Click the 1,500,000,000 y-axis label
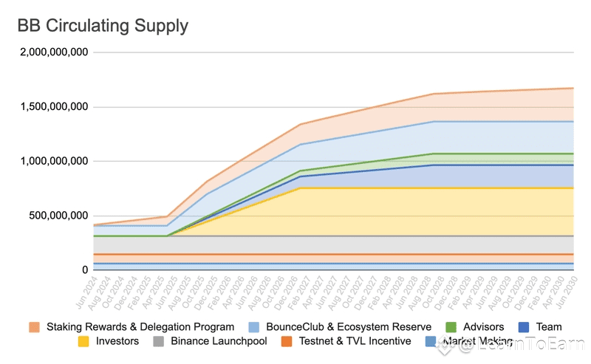Viewport: 591px width, 364px height. [54, 106]
